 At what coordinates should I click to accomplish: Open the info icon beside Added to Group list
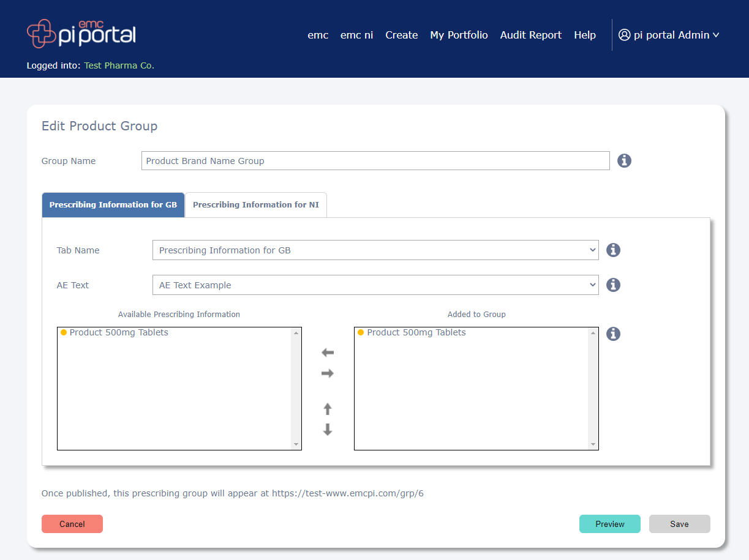pyautogui.click(x=613, y=334)
